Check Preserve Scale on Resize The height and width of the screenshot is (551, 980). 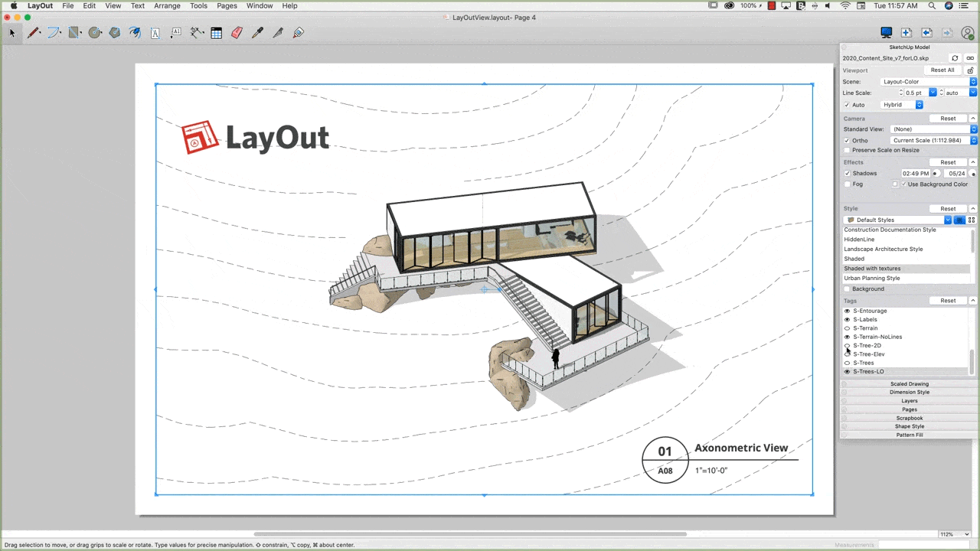point(848,150)
